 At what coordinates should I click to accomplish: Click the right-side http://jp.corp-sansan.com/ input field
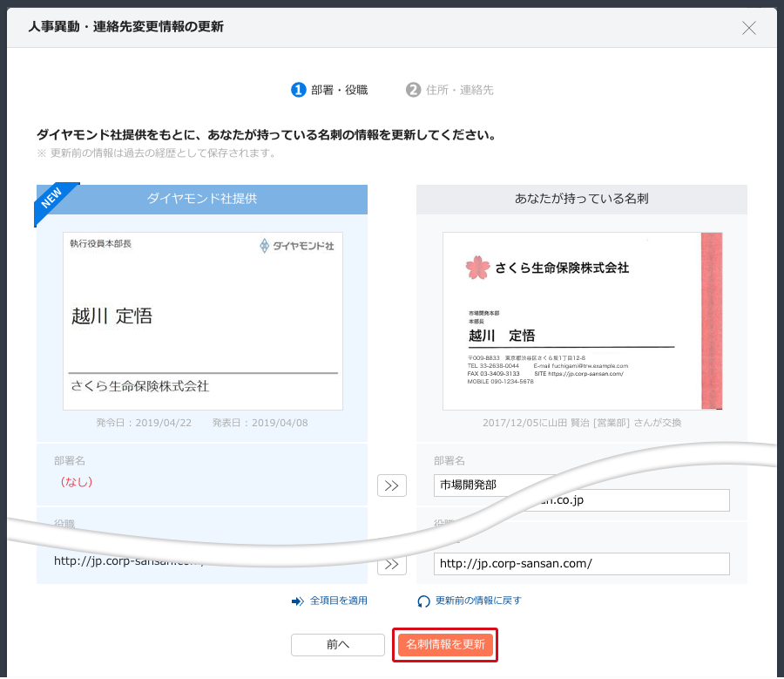pyautogui.click(x=581, y=564)
